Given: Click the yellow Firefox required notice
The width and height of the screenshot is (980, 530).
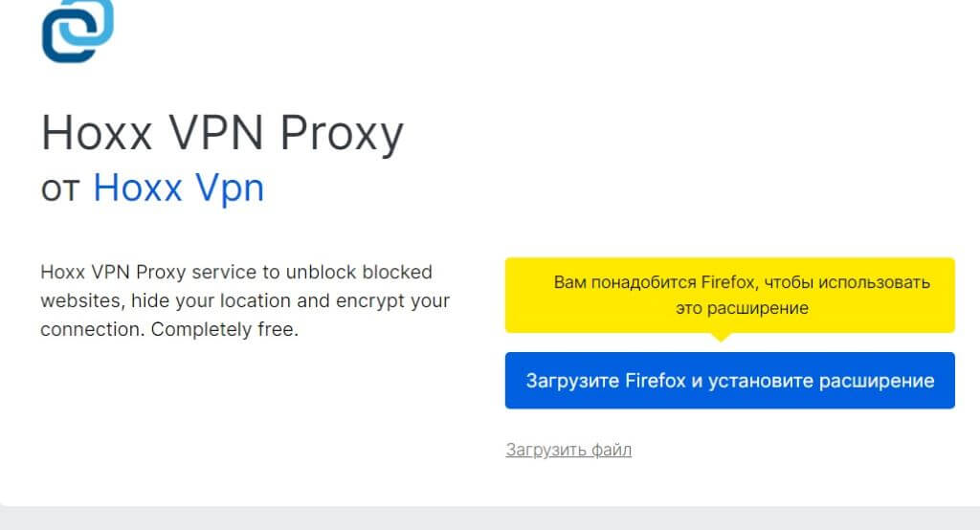Looking at the screenshot, I should point(729,295).
